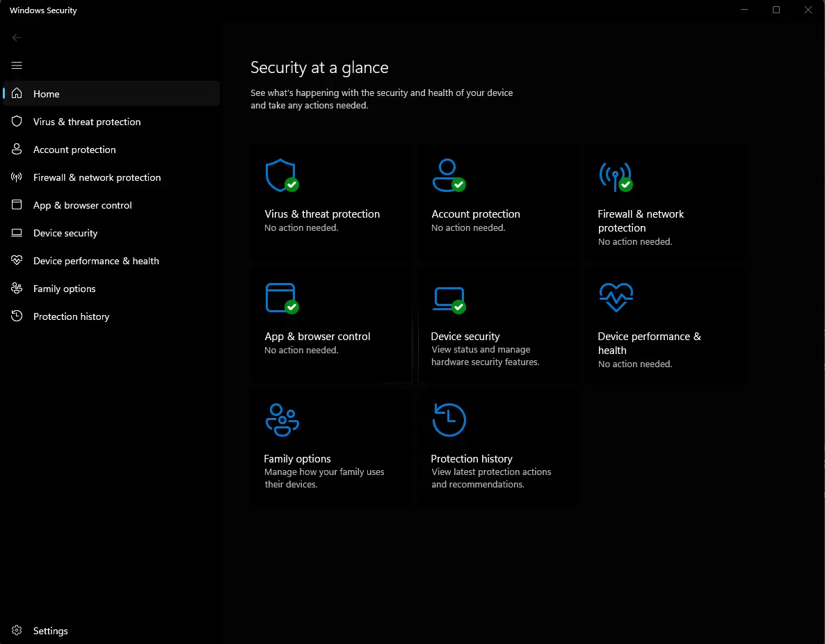Click 'View status and manage hardware security features.' text

click(x=485, y=355)
